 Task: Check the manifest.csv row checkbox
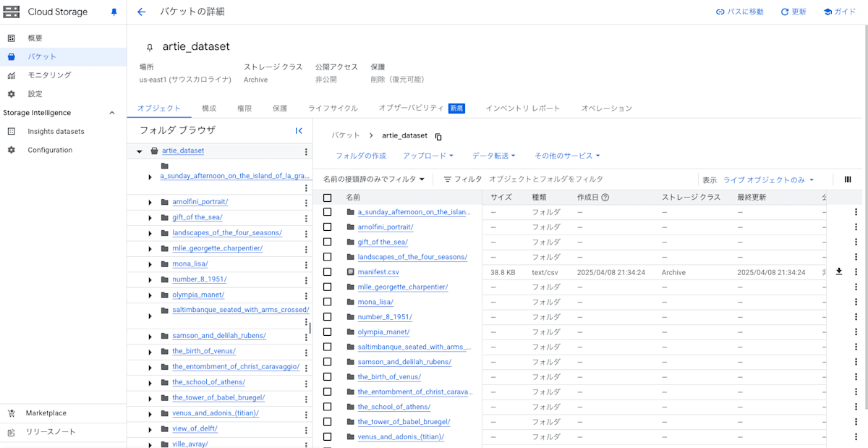(x=328, y=272)
